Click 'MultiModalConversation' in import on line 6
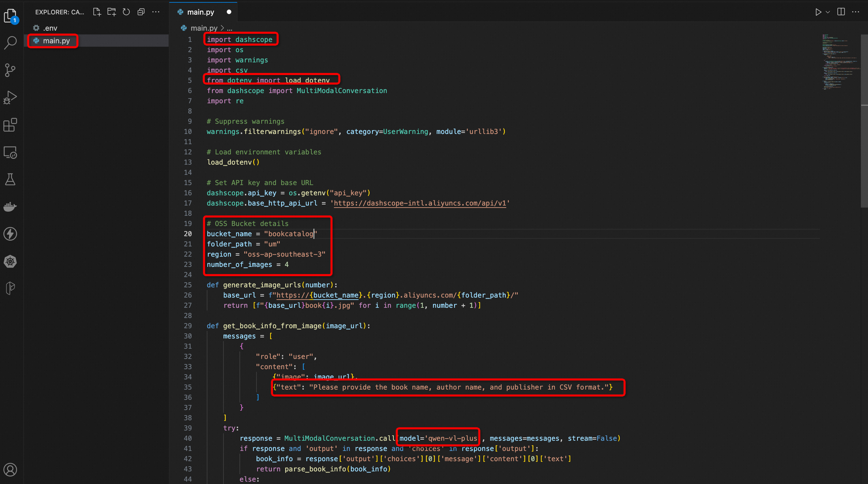 [x=342, y=91]
